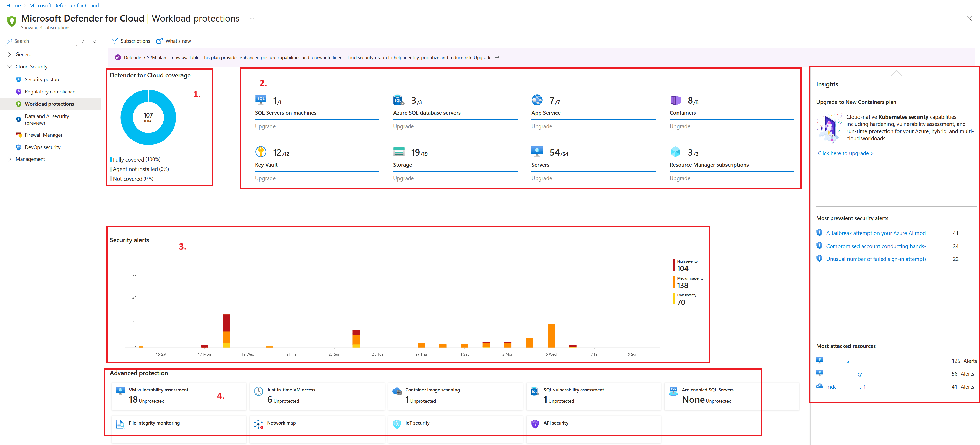
Task: Open DevOps security menu item
Action: (43, 147)
